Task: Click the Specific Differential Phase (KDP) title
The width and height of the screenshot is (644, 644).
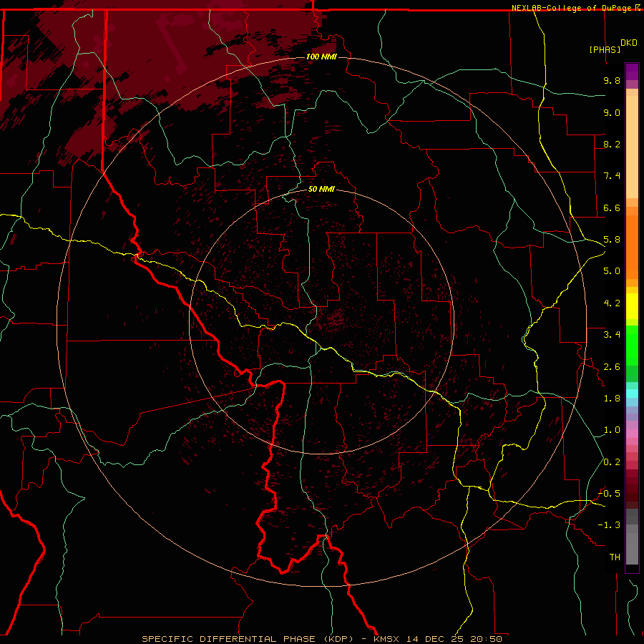Action: click(248, 639)
